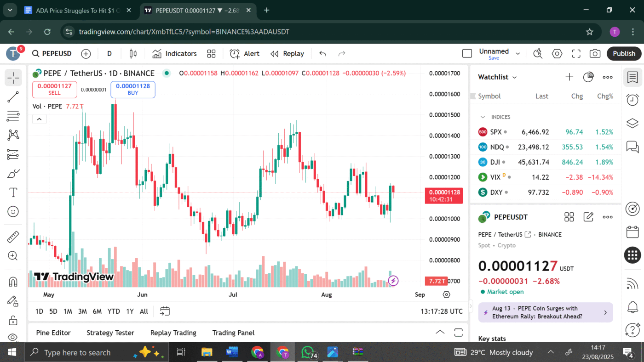Open watchlist advanced view pie icon

point(588,77)
